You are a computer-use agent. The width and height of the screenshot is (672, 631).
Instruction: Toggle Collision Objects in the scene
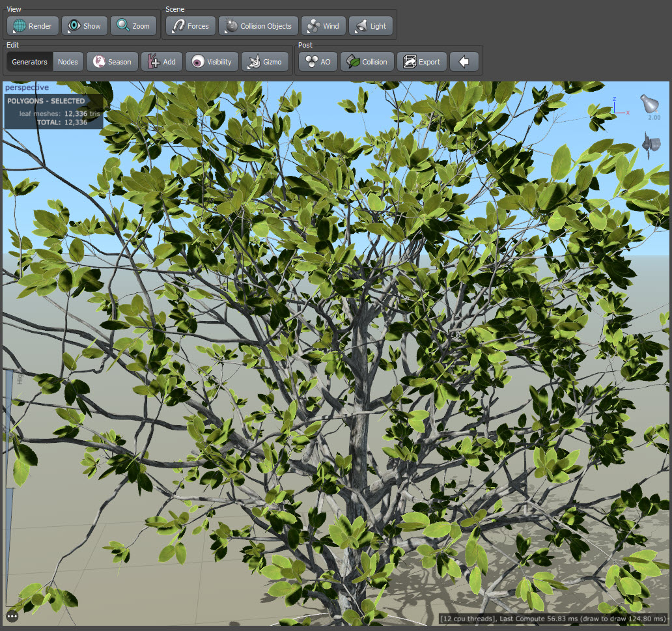[x=259, y=25]
